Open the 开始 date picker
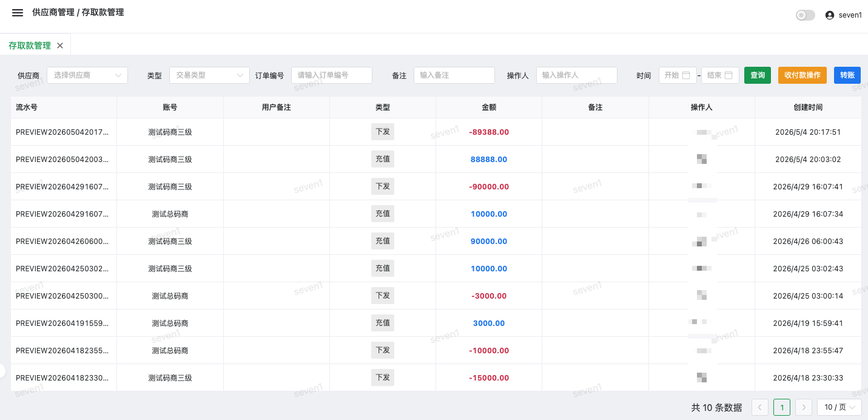Screen dimensions: 868x420 678,75
